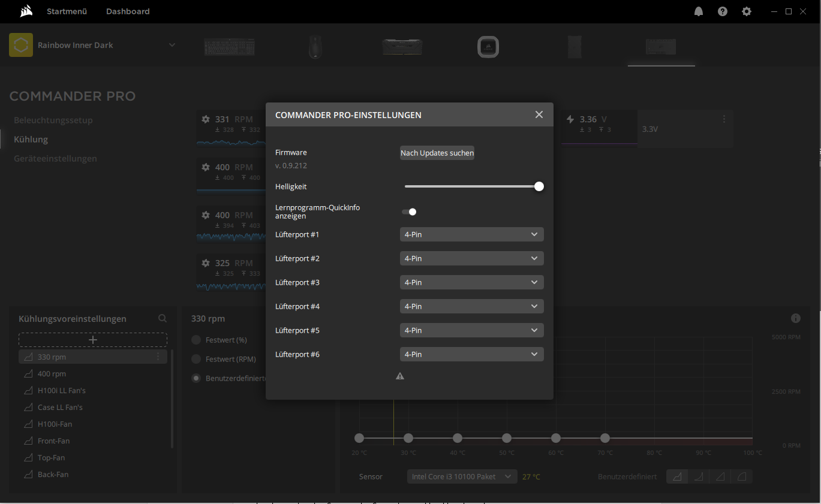Expand the Lüfterport #6 dropdown
Image resolution: width=821 pixels, height=504 pixels.
coord(472,354)
